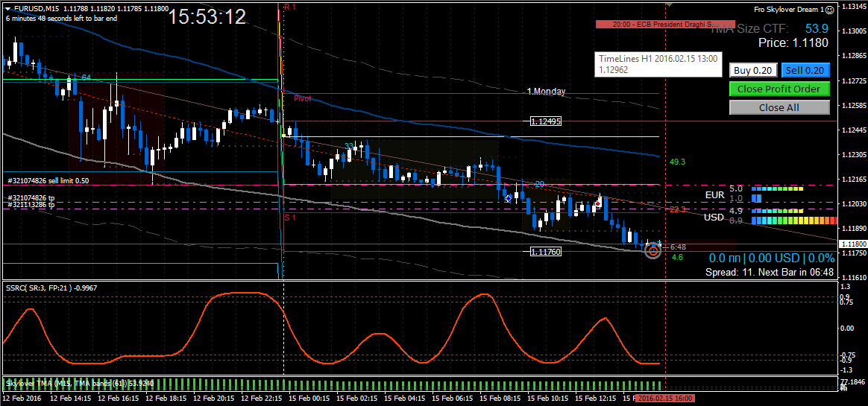Select the 1.11760 price label
Image resolution: width=868 pixels, height=406 pixels.
(544, 252)
